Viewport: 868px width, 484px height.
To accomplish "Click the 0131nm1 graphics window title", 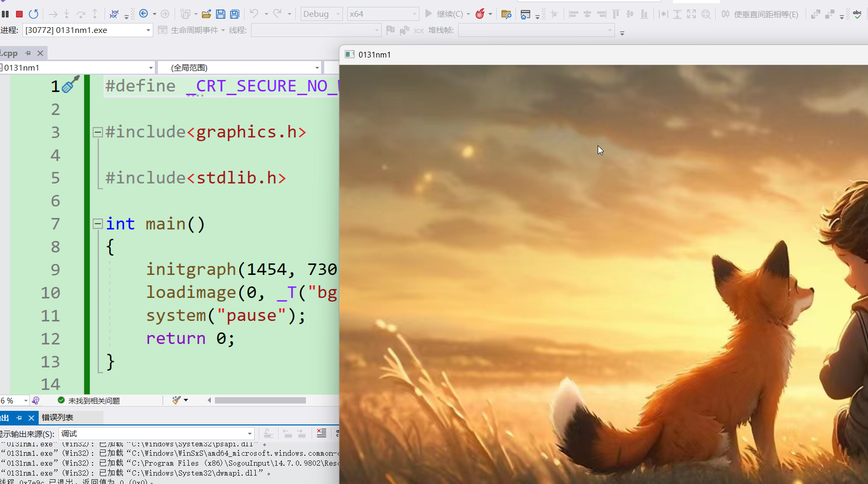I will coord(374,54).
